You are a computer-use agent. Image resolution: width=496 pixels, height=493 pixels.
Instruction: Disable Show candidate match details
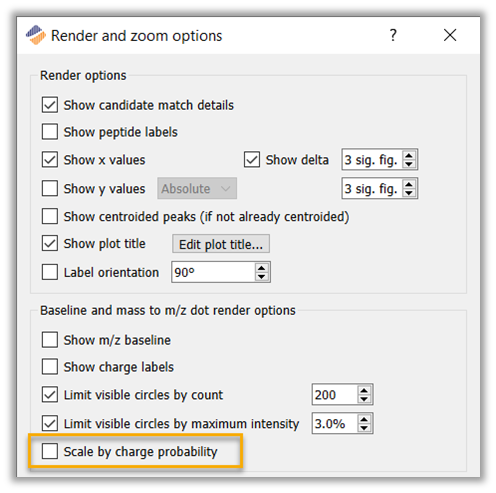tap(50, 105)
